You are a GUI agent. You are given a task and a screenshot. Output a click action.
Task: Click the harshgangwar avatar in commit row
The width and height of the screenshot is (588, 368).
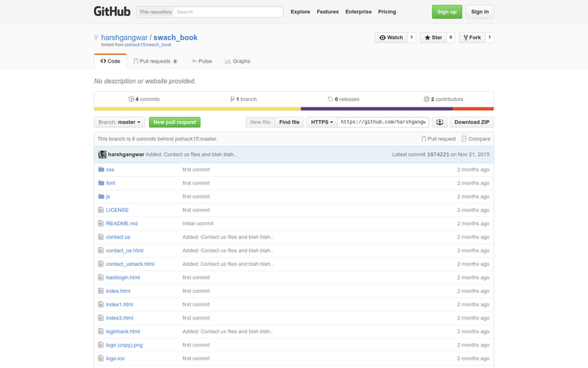point(102,155)
